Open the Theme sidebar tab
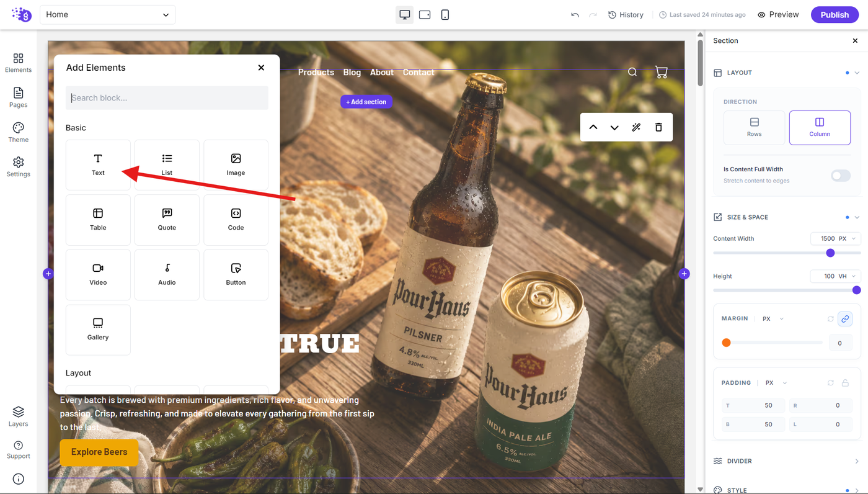The image size is (868, 494). [x=18, y=132]
